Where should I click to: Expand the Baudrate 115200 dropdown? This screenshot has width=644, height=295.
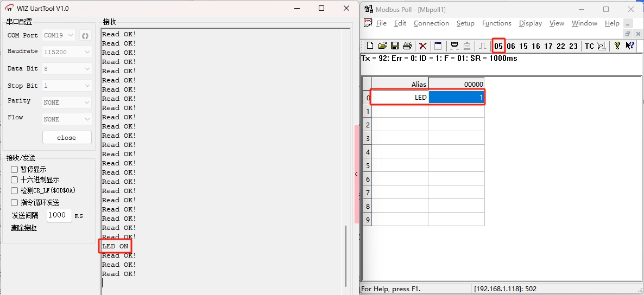(x=67, y=52)
